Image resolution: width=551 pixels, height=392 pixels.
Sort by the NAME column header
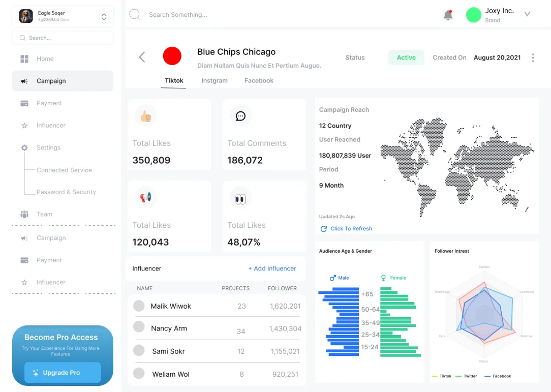[145, 288]
